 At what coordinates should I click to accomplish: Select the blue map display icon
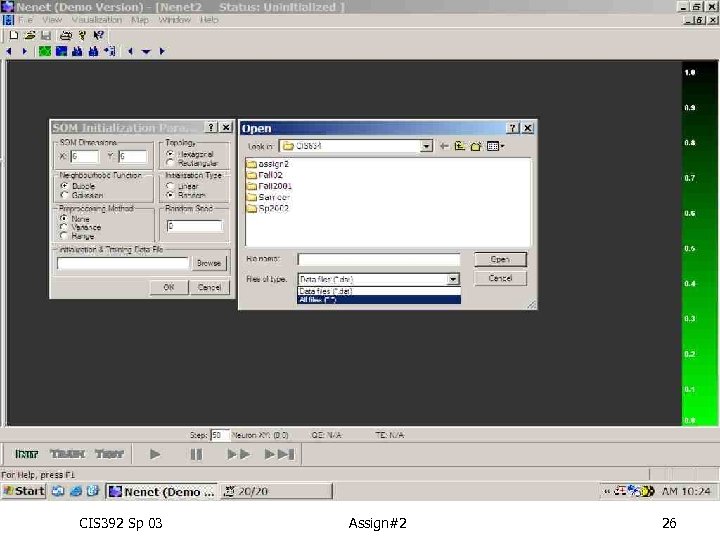(x=61, y=51)
